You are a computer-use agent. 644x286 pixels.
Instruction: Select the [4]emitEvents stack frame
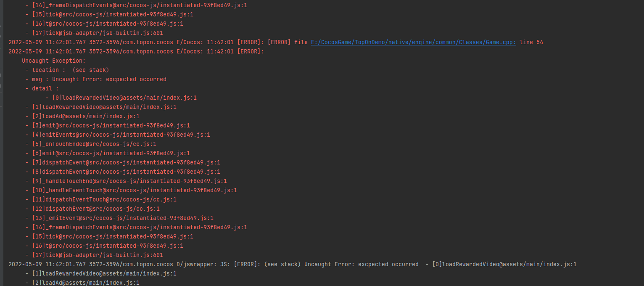tap(118, 135)
